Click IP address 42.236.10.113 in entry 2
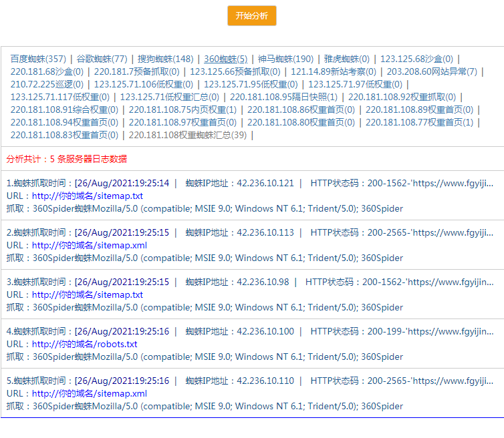The image size is (504, 438). [265, 233]
